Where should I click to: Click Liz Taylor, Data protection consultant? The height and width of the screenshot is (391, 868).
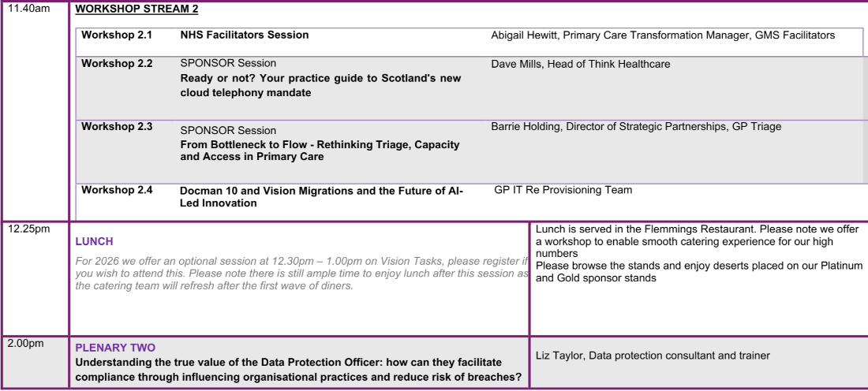(652, 356)
